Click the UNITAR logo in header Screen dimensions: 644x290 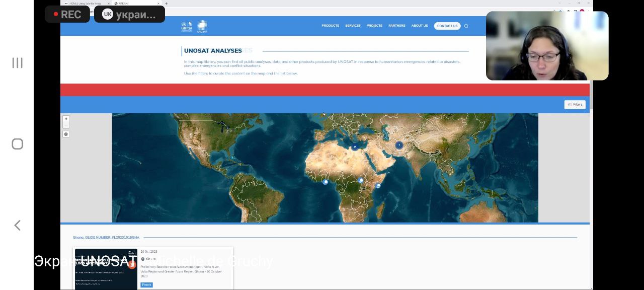187,26
